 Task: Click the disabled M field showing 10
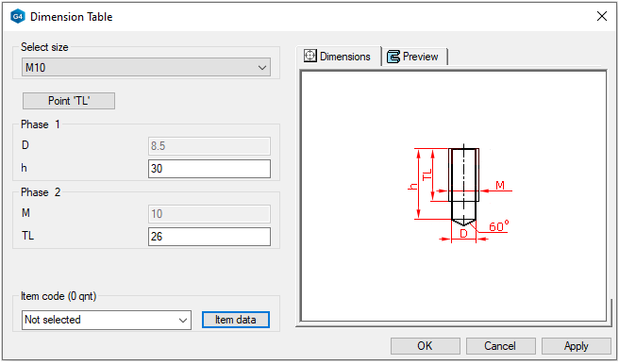pos(209,214)
